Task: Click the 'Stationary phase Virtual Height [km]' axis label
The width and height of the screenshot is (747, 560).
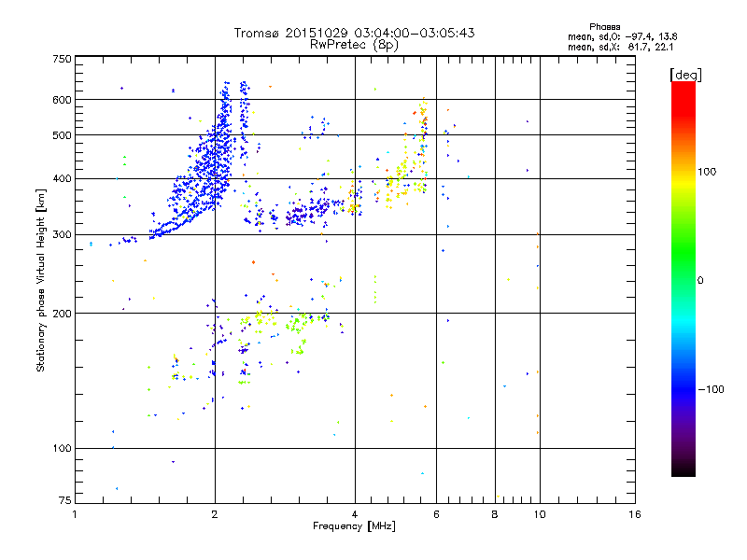Action: [x=40, y=280]
